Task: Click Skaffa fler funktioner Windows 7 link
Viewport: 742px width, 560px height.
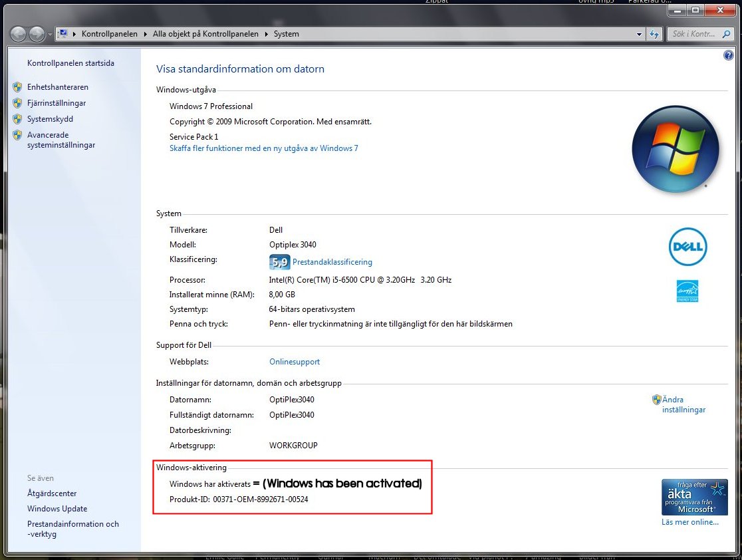Action: click(263, 148)
